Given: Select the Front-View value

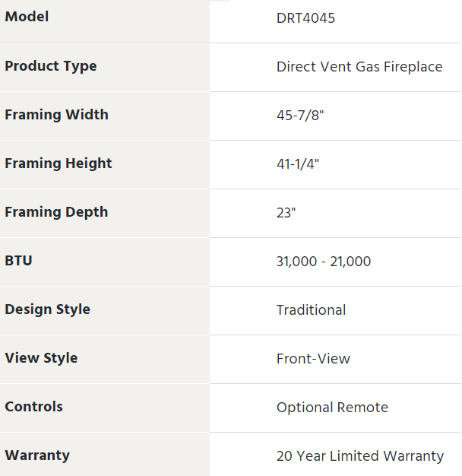Looking at the screenshot, I should coord(313,359).
